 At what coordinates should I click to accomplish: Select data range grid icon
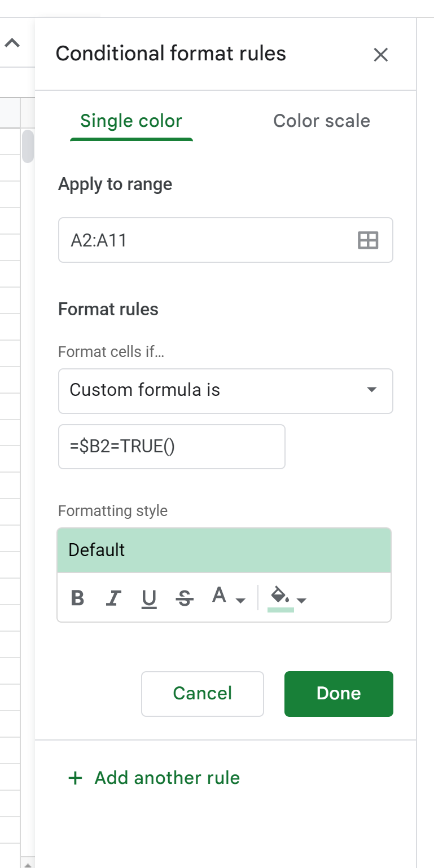click(368, 240)
